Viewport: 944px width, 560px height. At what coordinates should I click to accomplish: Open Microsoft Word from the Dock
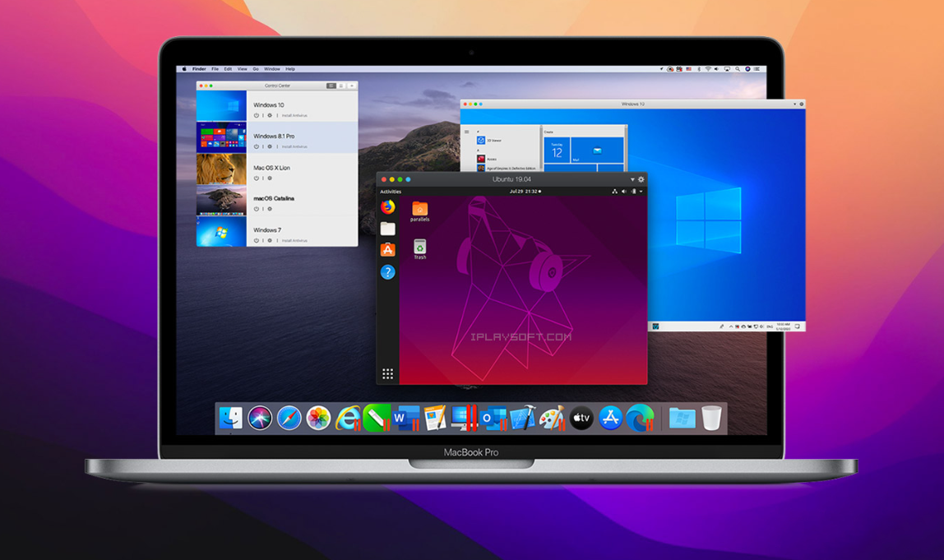[x=405, y=418]
